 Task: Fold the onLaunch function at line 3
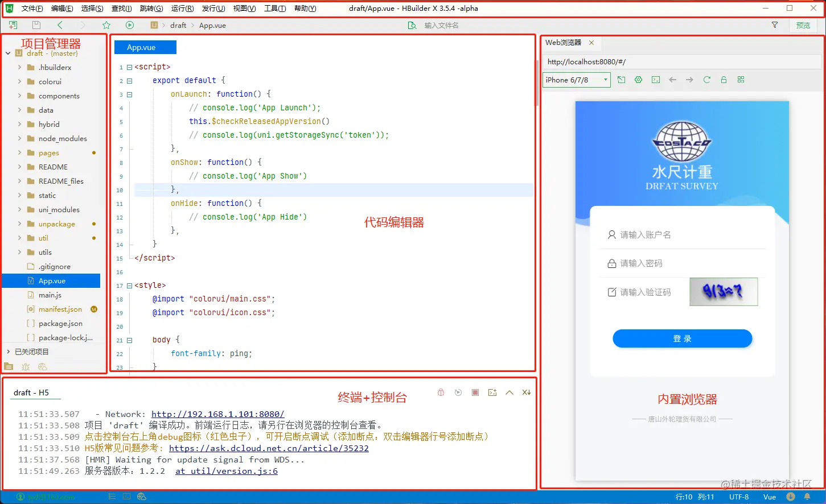coord(129,94)
